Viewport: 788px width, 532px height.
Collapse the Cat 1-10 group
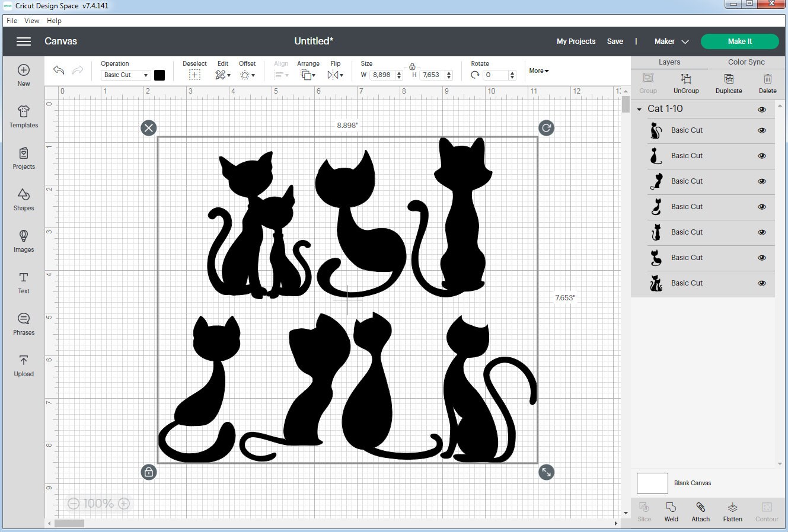point(639,109)
